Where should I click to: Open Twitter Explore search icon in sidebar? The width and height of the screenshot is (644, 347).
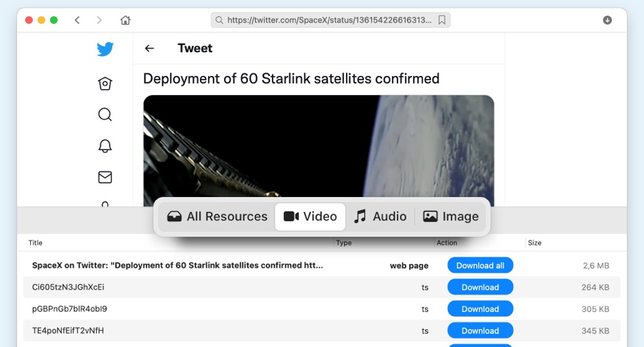pos(105,114)
